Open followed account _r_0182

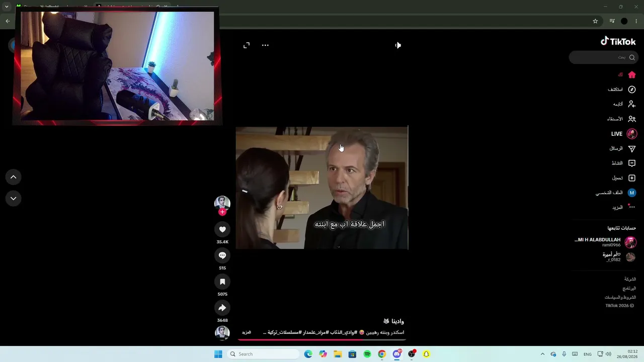pos(619,257)
